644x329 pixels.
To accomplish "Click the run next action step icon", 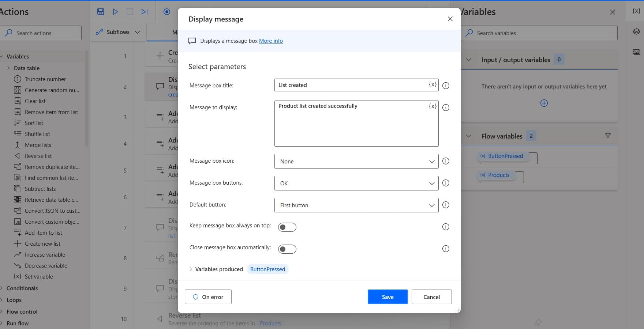I will pyautogui.click(x=144, y=11).
